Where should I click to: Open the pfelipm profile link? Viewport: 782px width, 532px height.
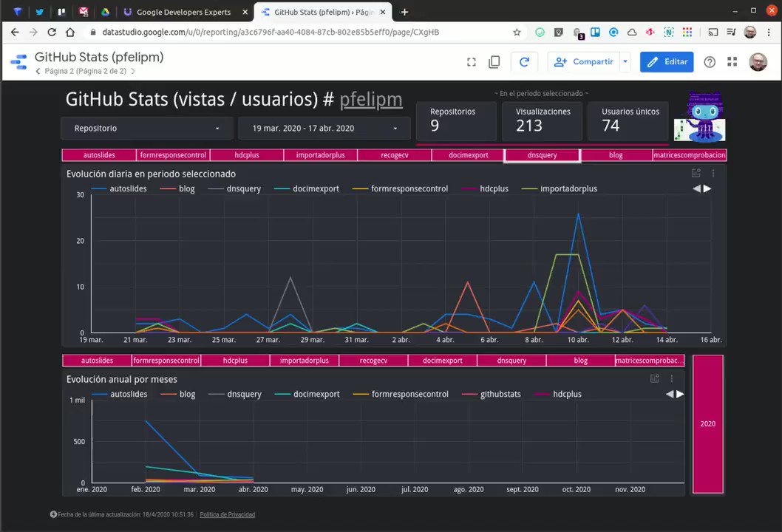[x=370, y=99]
